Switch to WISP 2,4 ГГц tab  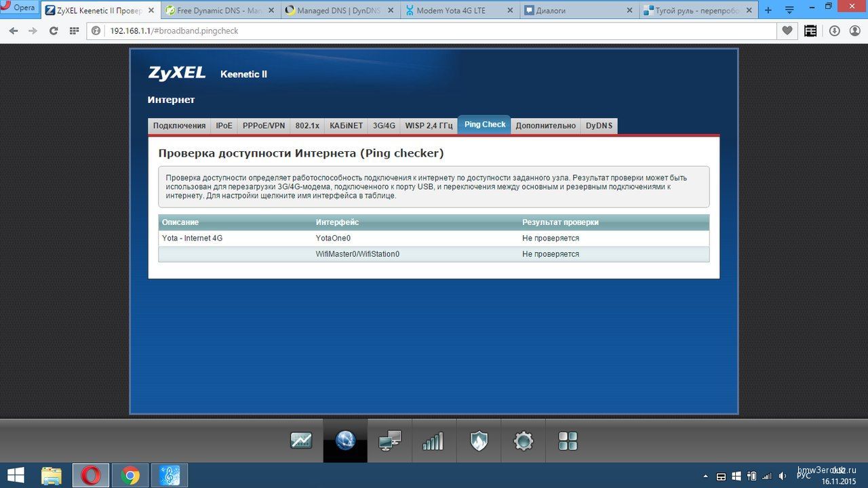click(x=429, y=125)
